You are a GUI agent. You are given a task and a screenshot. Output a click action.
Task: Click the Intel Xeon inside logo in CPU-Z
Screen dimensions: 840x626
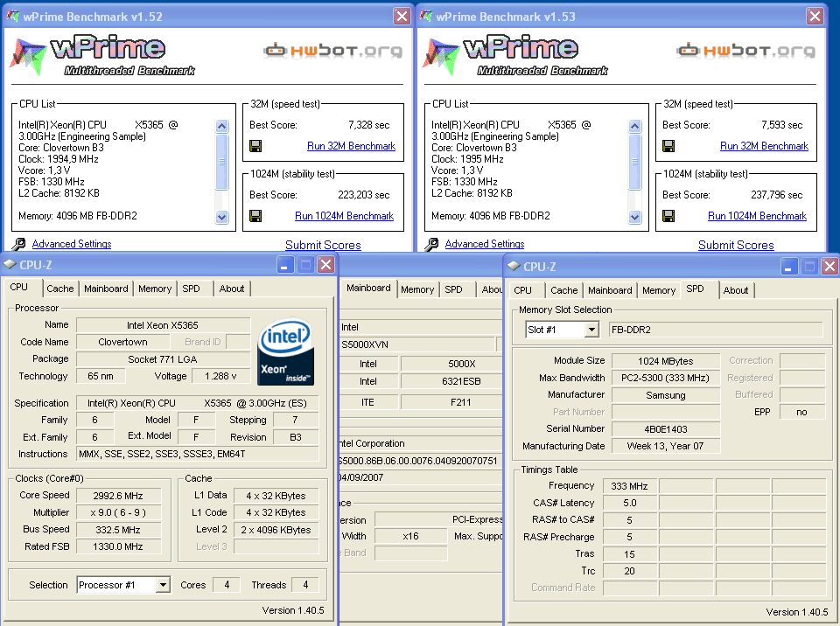pos(285,351)
